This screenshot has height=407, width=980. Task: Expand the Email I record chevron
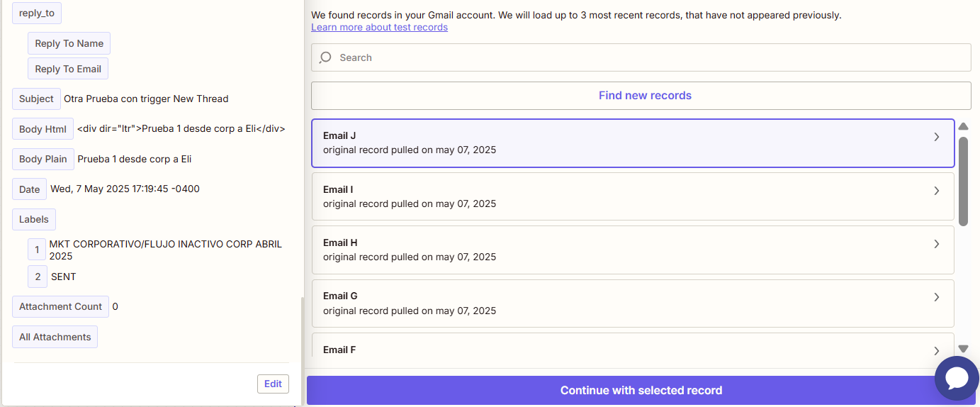937,191
